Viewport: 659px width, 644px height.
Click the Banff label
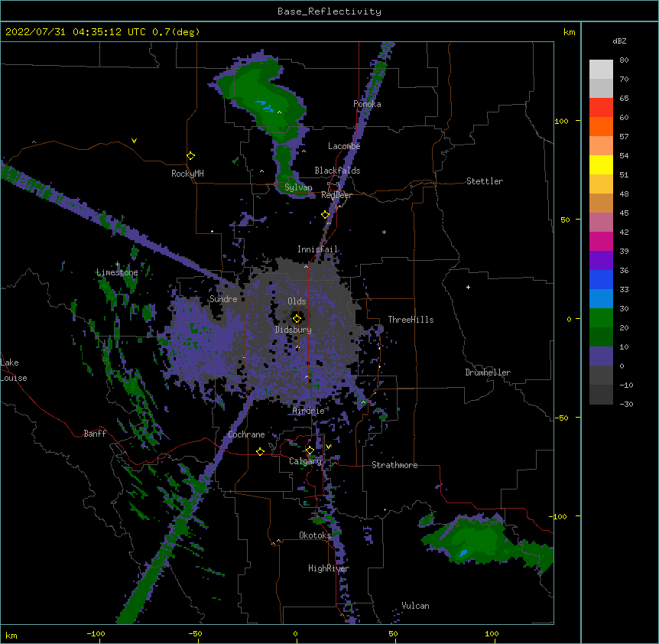[x=95, y=434]
